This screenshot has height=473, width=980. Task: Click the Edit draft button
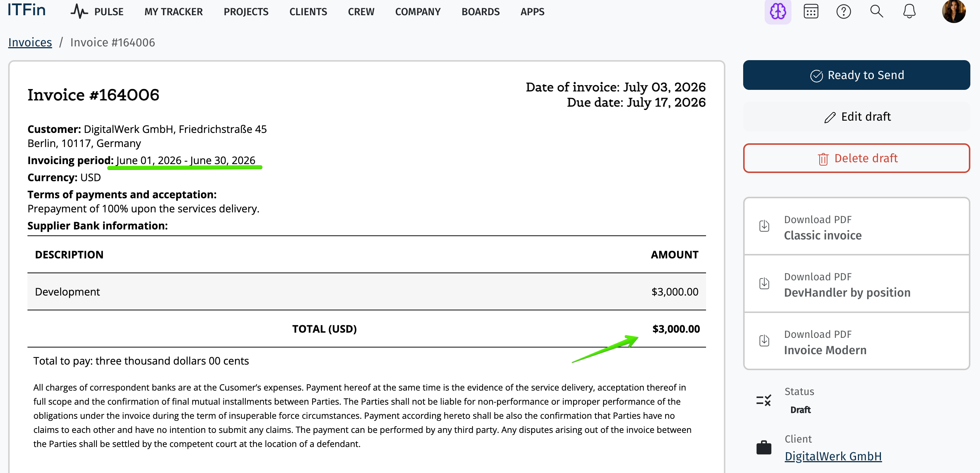856,117
